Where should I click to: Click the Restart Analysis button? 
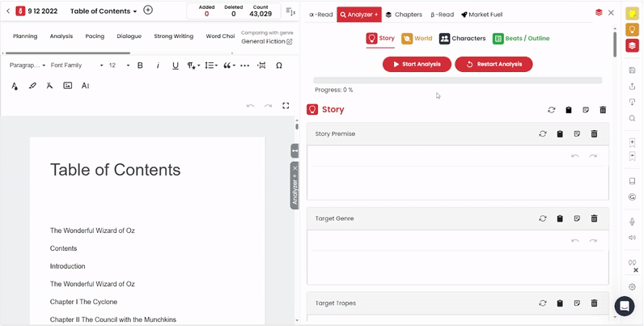point(494,64)
